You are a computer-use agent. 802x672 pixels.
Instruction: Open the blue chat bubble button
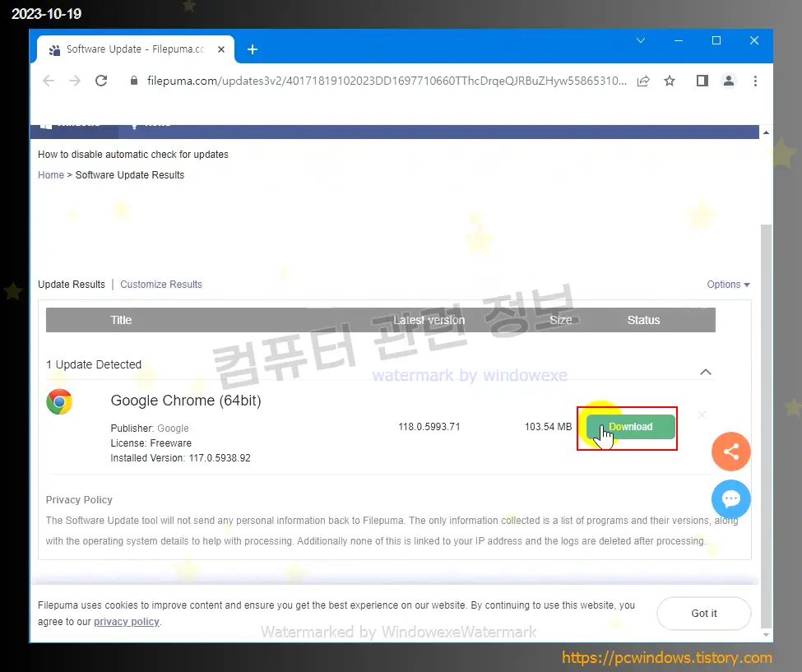tap(731, 498)
